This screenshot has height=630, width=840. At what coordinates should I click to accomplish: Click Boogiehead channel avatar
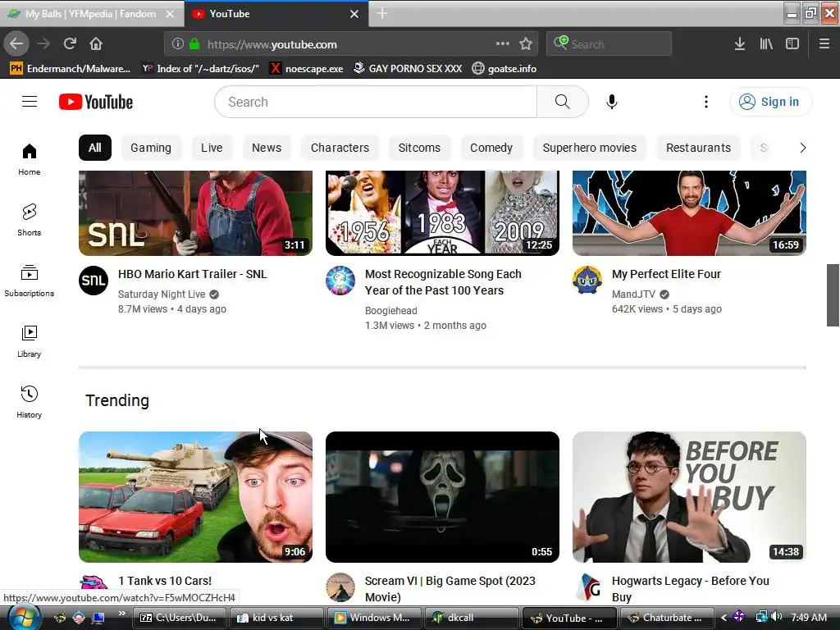[340, 281]
